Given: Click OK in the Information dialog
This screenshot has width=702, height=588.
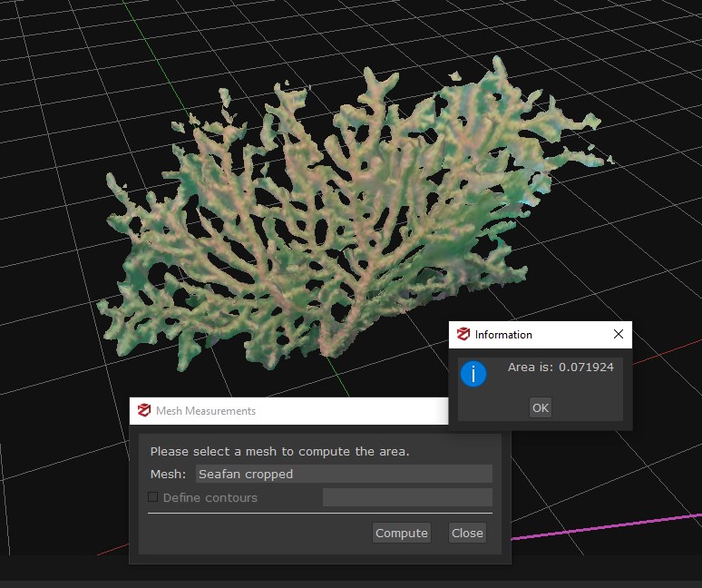Looking at the screenshot, I should (x=540, y=407).
